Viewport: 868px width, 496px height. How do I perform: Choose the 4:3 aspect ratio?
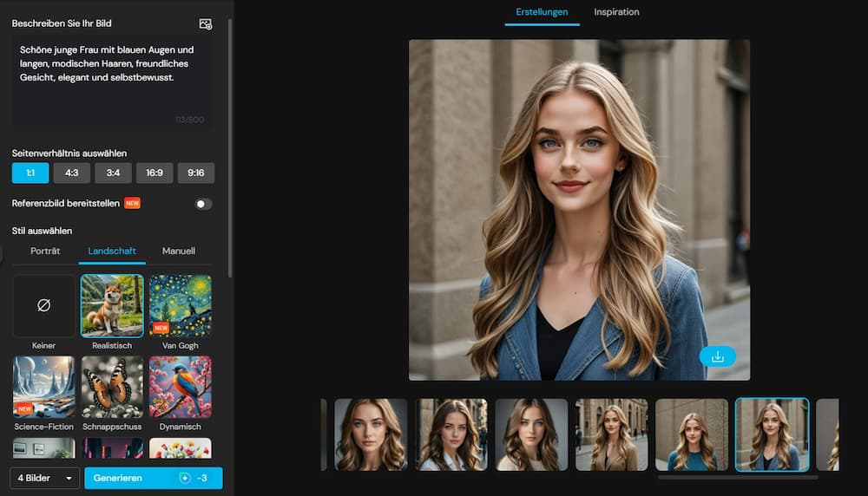point(72,173)
